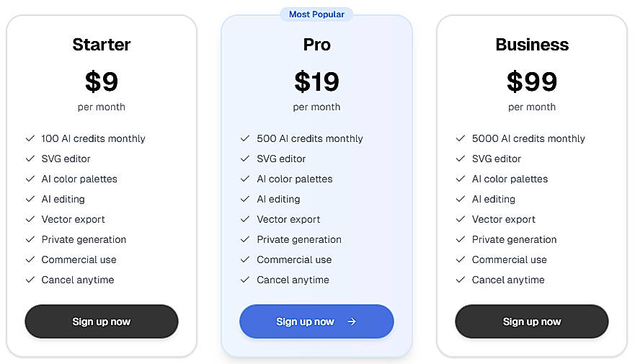The height and width of the screenshot is (364, 635).
Task: Click the arrow icon on Pro sign-up button
Action: pyautogui.click(x=352, y=321)
